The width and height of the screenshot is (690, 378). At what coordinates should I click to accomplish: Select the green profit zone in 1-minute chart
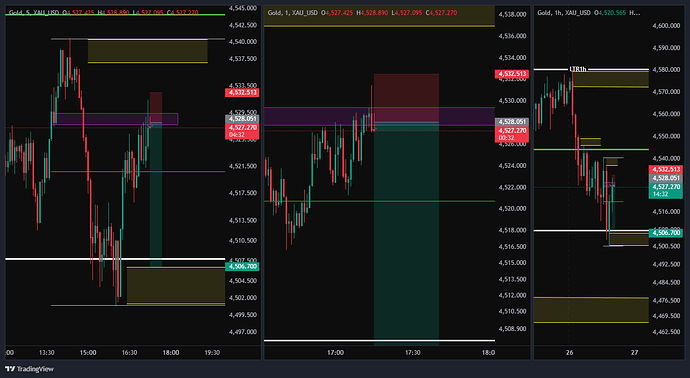406,233
